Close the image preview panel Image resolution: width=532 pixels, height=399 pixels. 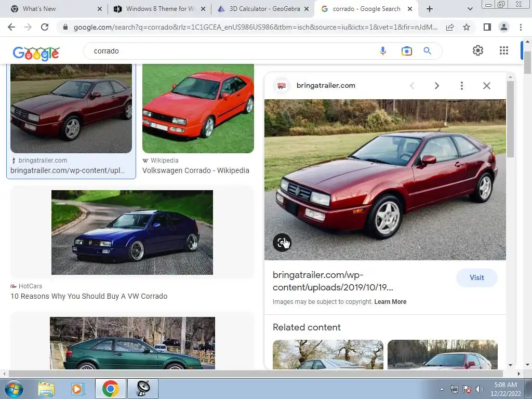(486, 86)
